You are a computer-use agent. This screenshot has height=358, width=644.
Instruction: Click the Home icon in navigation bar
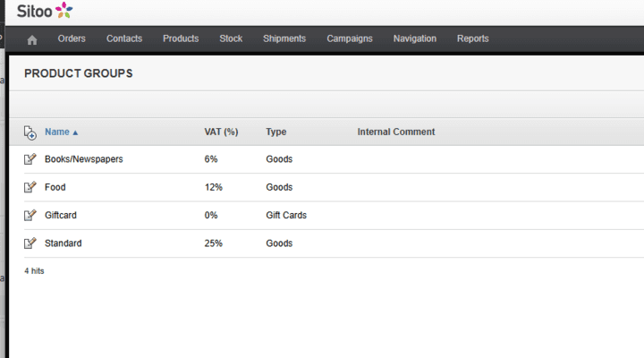point(33,39)
